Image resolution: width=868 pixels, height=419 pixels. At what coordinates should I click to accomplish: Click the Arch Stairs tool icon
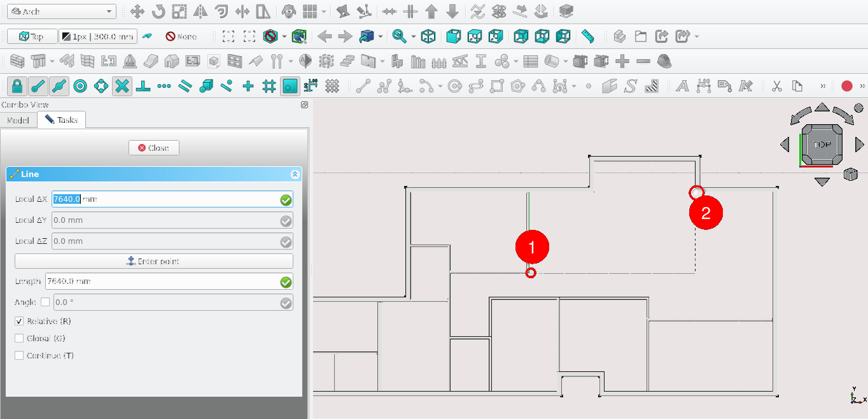coord(347,62)
